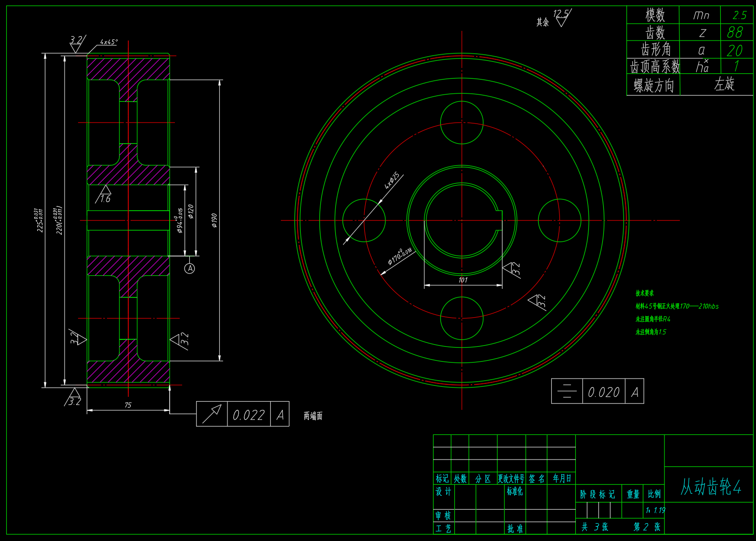This screenshot has width=756, height=541.
Task: Click the symmetry symbol in 0.020 tolerance frame
Action: coord(567,391)
